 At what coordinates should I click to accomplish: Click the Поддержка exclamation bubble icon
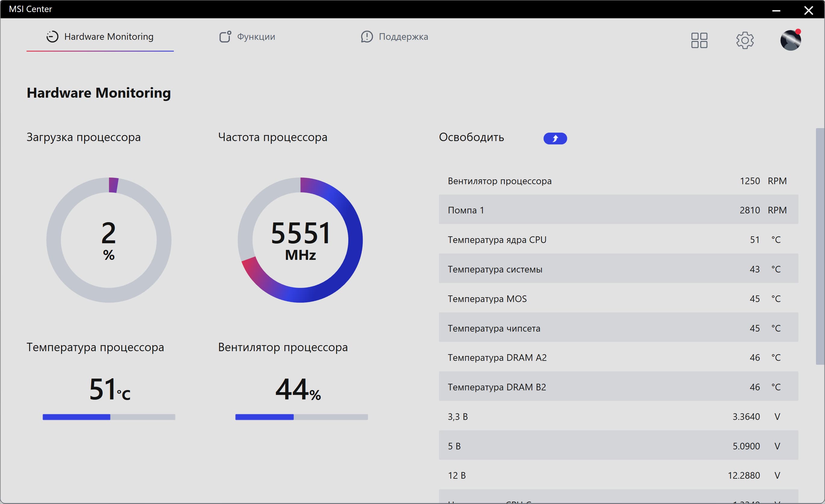(x=367, y=36)
